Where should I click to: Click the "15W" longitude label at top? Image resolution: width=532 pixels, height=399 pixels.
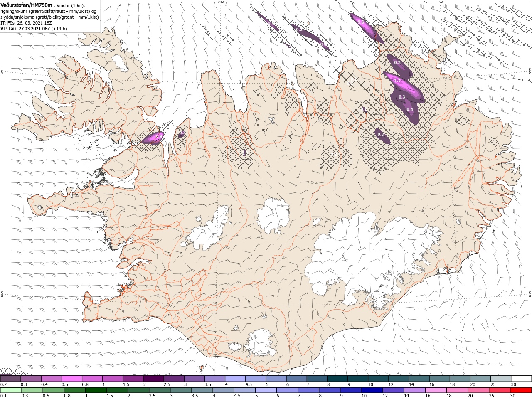pyautogui.click(x=440, y=2)
